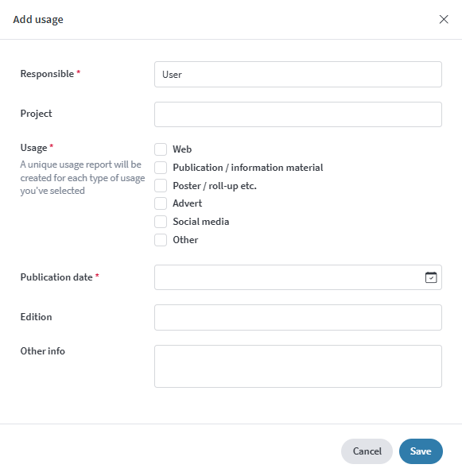
Task: Activate the Edition input box
Action: (298, 318)
